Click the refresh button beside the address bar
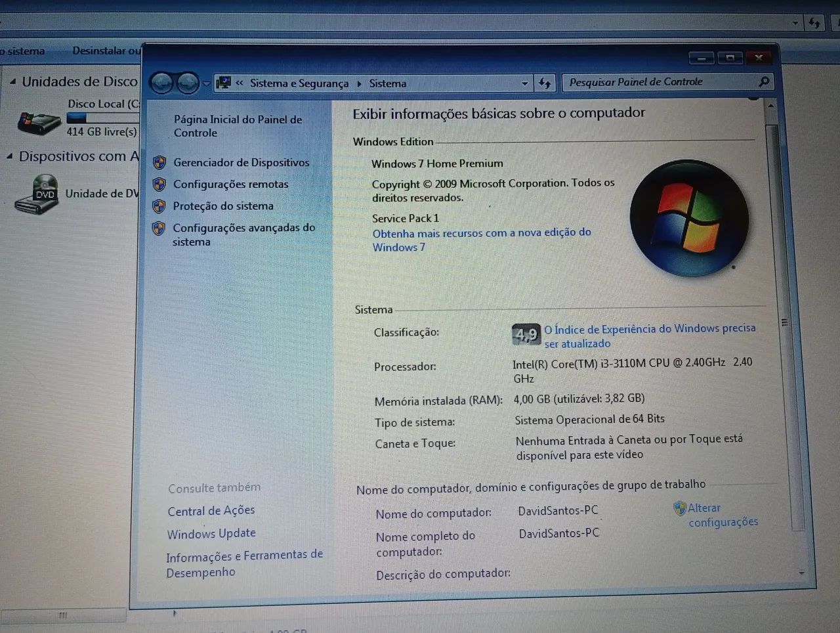Image resolution: width=840 pixels, height=633 pixels. click(x=545, y=83)
